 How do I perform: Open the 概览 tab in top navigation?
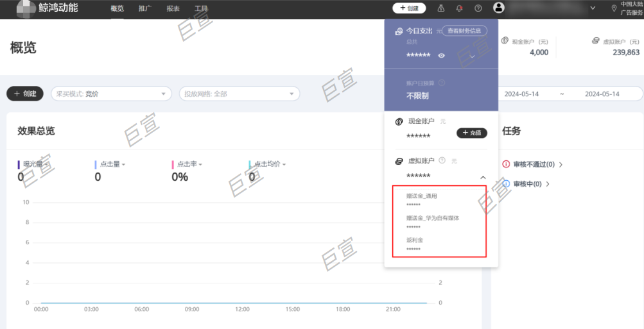pyautogui.click(x=117, y=8)
